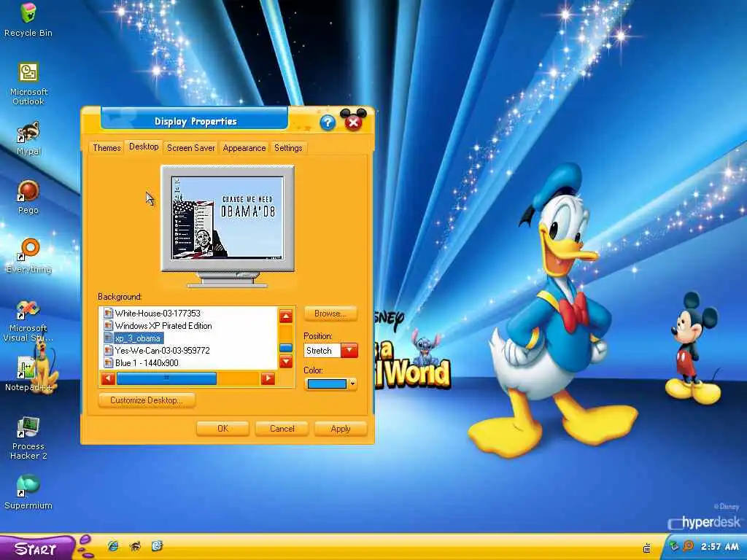This screenshot has width=747, height=560.
Task: Open the Everything search shortcut
Action: [x=28, y=256]
